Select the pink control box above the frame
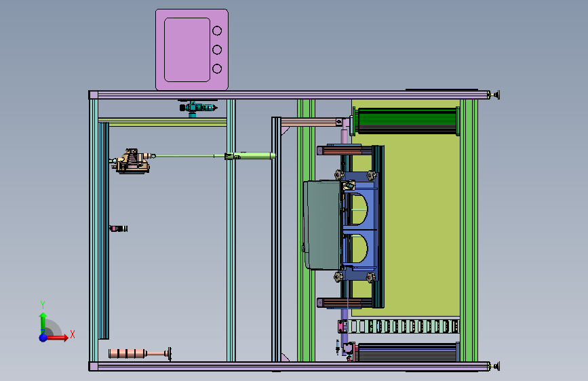Screen dimensions: 588x381 click(192, 49)
